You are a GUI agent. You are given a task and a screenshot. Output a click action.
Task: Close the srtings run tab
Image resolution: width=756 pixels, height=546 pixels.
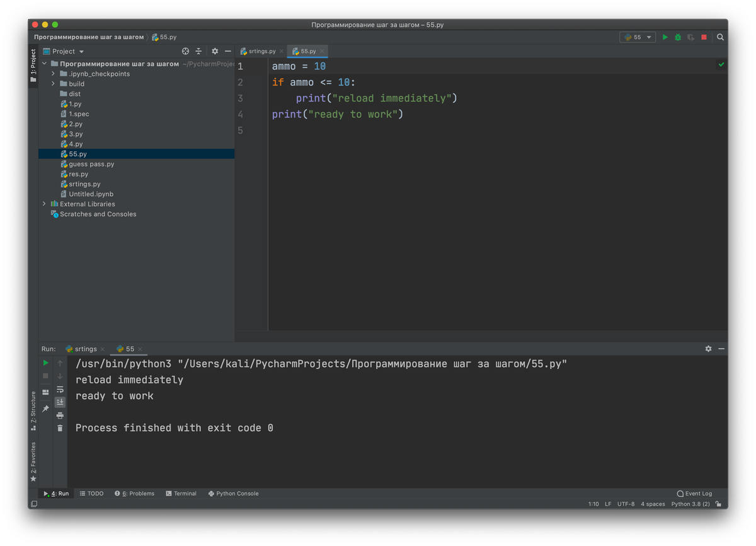coord(103,349)
